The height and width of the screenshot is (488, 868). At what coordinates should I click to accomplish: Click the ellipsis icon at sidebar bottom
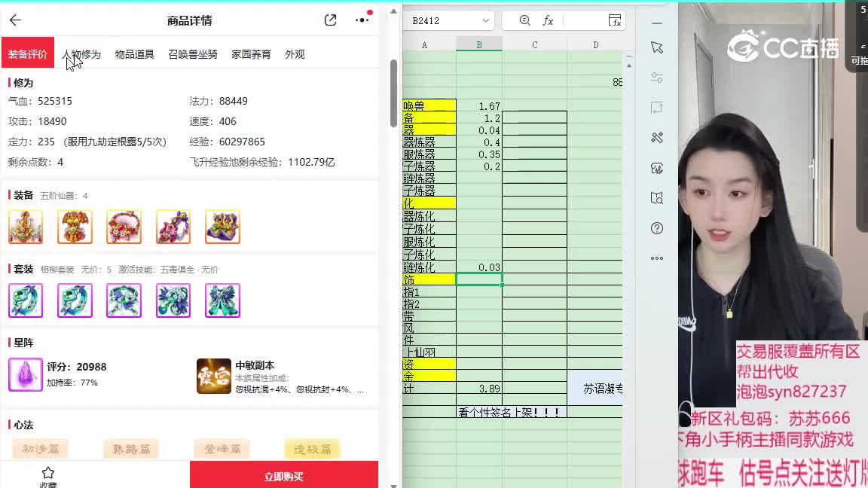pyautogui.click(x=656, y=258)
